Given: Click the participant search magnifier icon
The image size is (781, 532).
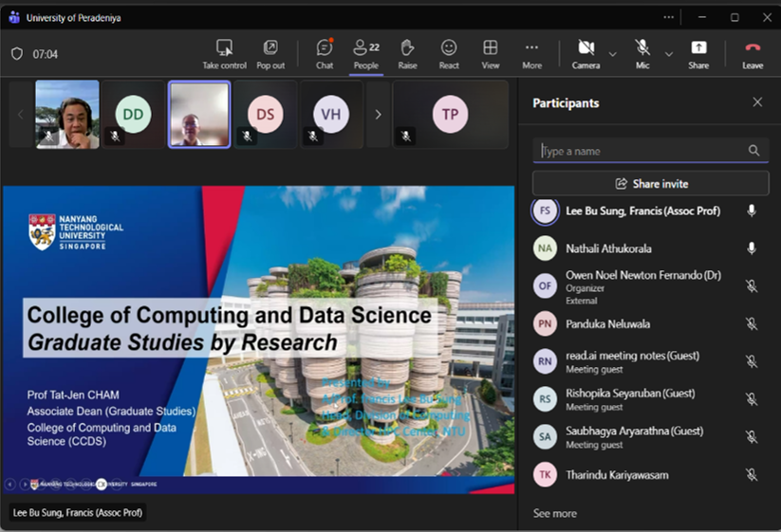Looking at the screenshot, I should pyautogui.click(x=754, y=151).
